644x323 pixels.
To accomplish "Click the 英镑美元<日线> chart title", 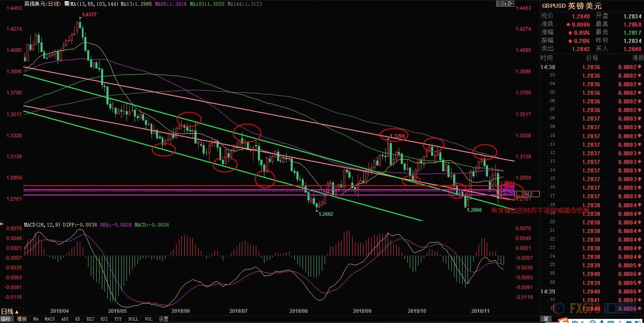I will click(43, 4).
